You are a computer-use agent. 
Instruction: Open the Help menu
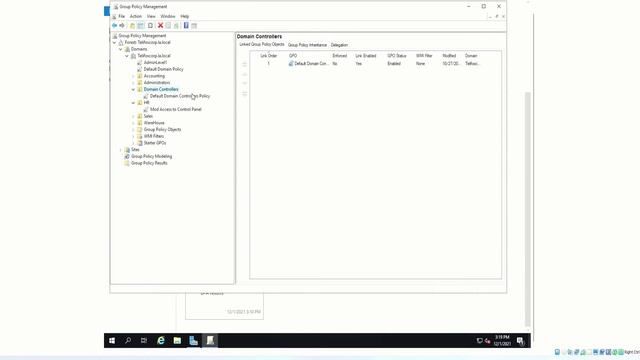click(x=184, y=16)
